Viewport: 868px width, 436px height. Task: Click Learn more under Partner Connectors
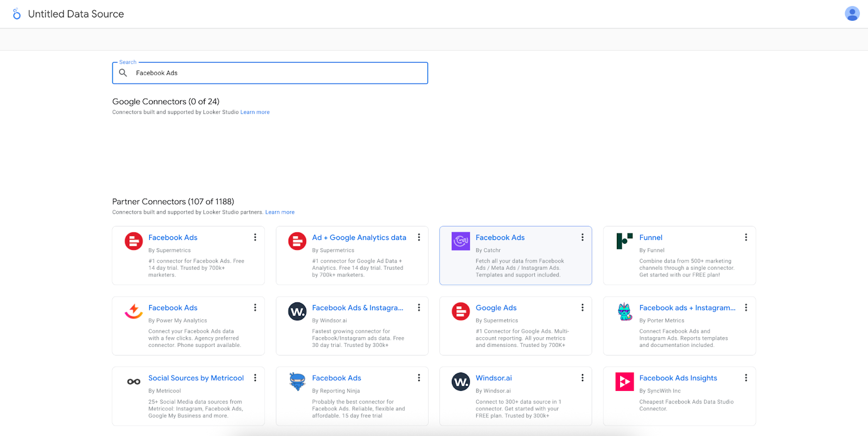point(280,212)
